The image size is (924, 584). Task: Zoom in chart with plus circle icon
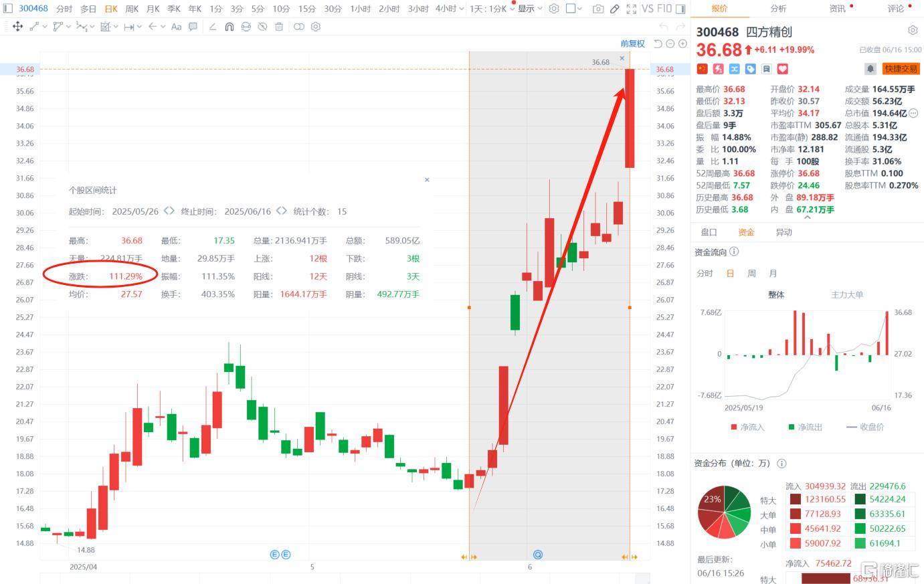[682, 43]
